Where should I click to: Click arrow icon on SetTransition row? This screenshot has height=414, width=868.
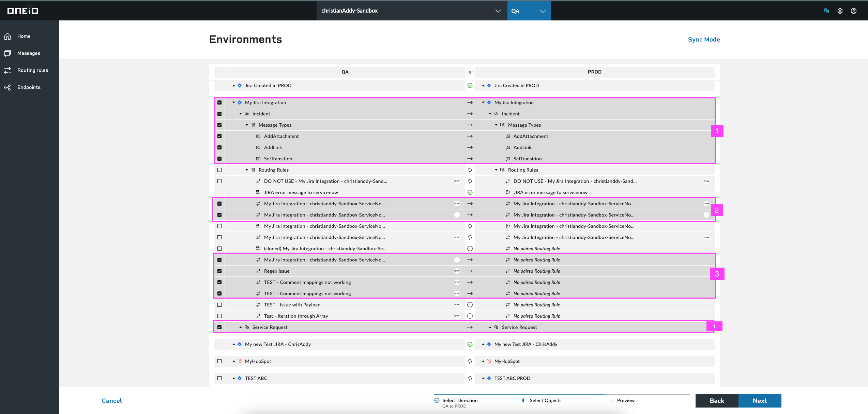click(470, 159)
